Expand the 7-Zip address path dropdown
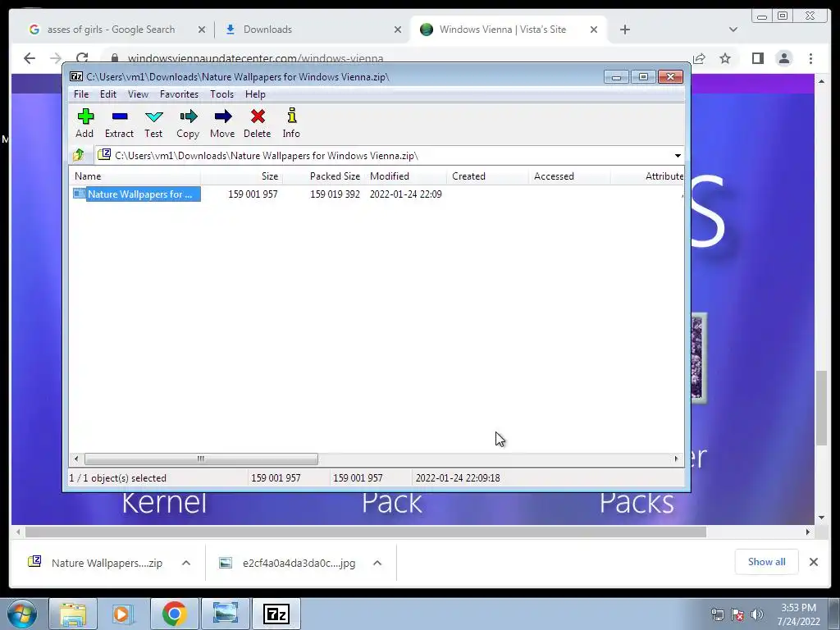The image size is (840, 630). (678, 156)
